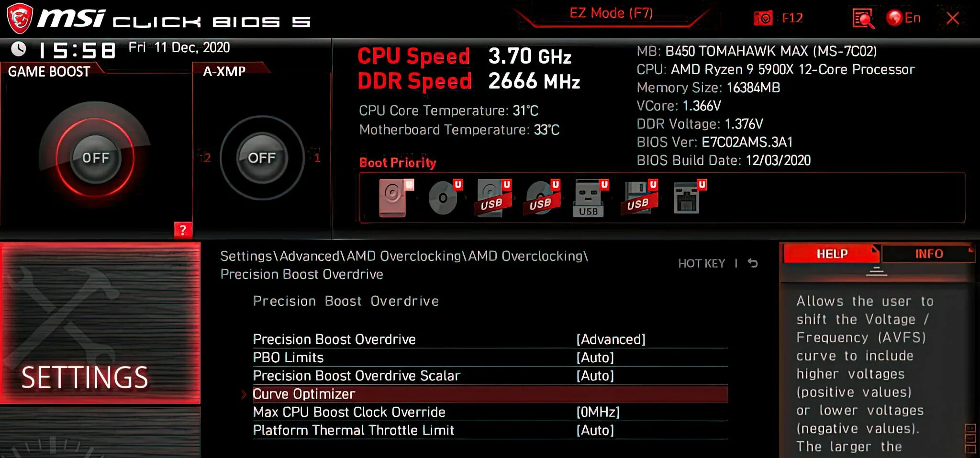Click the DDR Speed 2666 MHz readout
The height and width of the screenshot is (458, 980).
(469, 81)
